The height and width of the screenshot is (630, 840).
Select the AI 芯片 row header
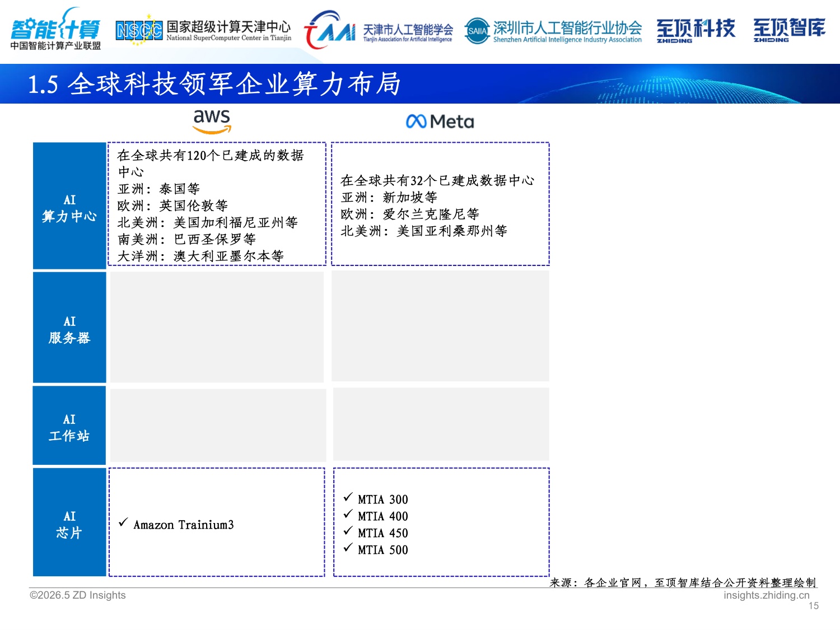pyautogui.click(x=69, y=522)
